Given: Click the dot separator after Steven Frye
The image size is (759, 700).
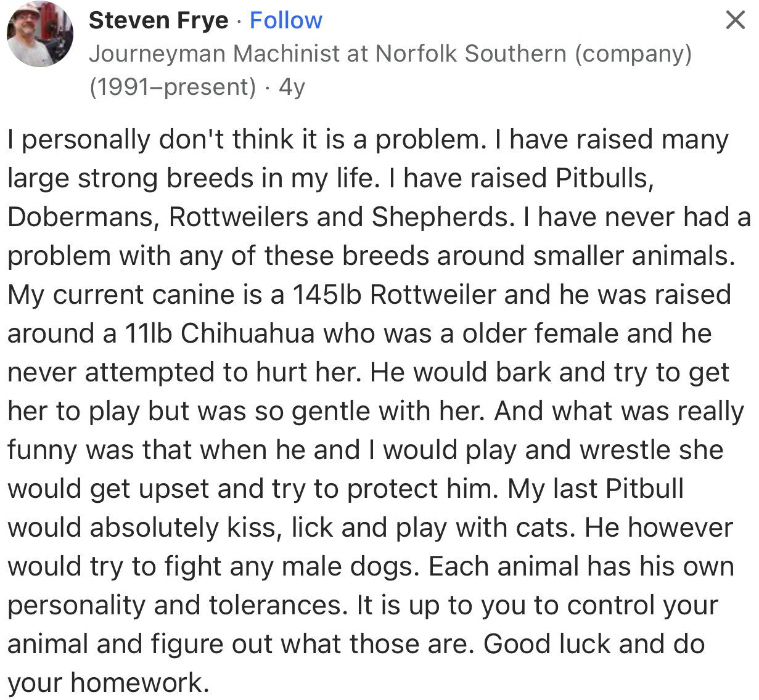Looking at the screenshot, I should coord(239,21).
